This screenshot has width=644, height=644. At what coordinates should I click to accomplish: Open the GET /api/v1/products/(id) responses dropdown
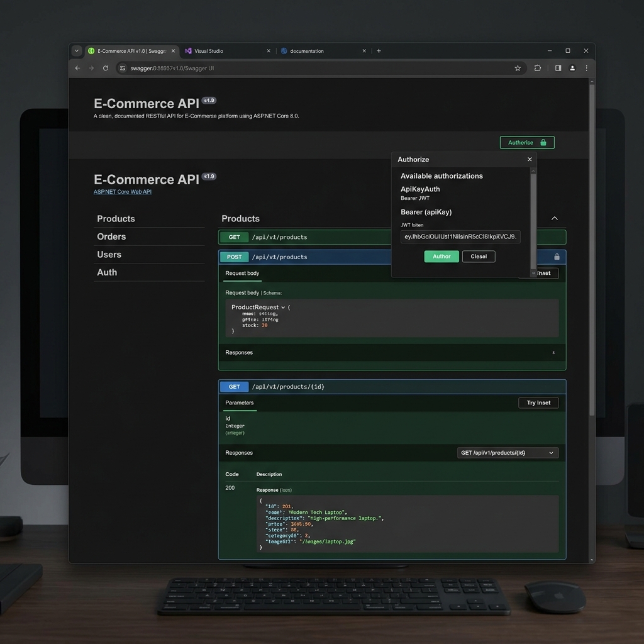click(508, 453)
